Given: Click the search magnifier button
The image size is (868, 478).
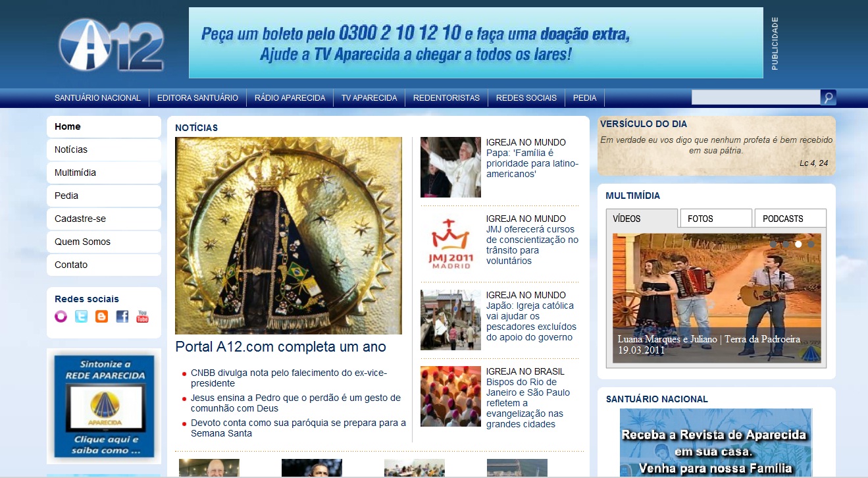Looking at the screenshot, I should [x=829, y=98].
